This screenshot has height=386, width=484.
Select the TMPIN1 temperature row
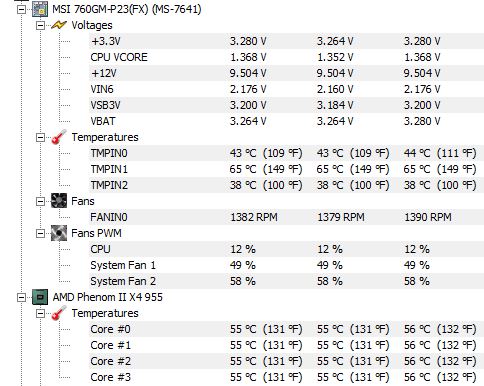click(x=286, y=169)
